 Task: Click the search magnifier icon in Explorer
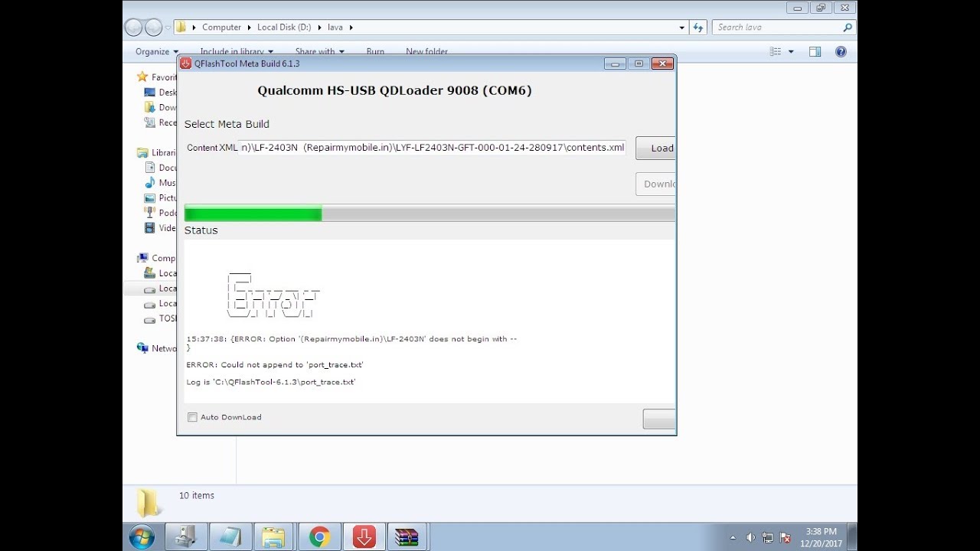click(x=847, y=28)
